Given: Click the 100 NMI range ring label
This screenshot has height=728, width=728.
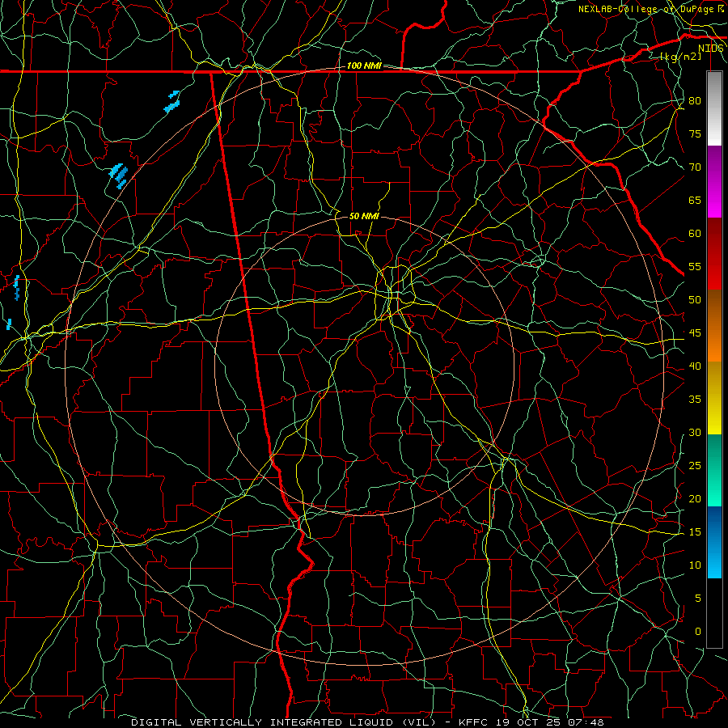Looking at the screenshot, I should pyautogui.click(x=364, y=66).
